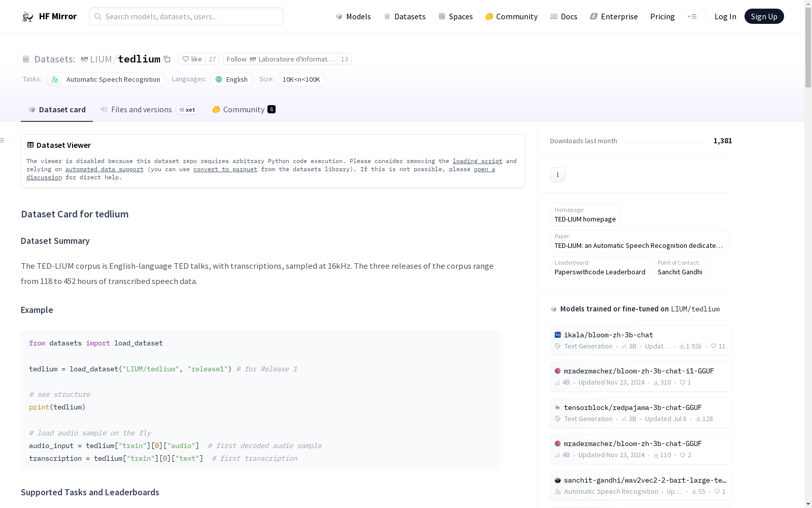Click the tensorblock/redpajama-3b-chat-GGUF avatar
The width and height of the screenshot is (812, 508).
558,407
